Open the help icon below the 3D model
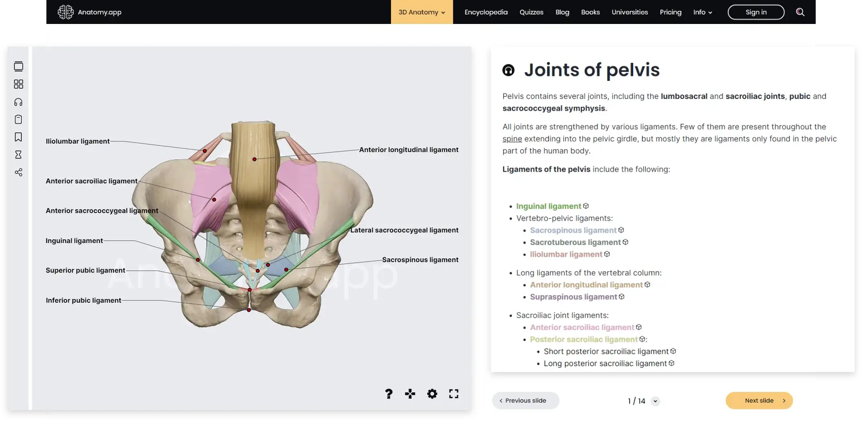The width and height of the screenshot is (868, 424). [388, 394]
